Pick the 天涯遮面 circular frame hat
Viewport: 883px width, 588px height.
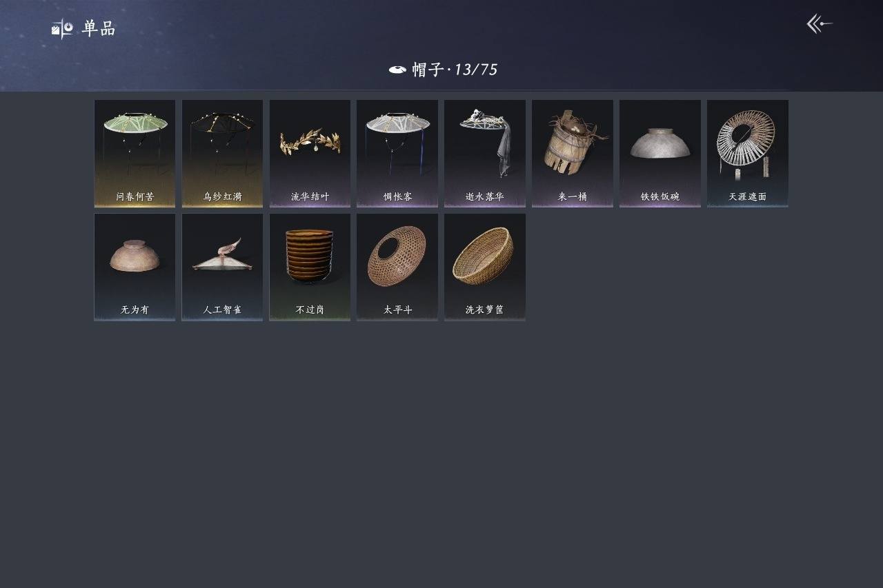[748, 154]
